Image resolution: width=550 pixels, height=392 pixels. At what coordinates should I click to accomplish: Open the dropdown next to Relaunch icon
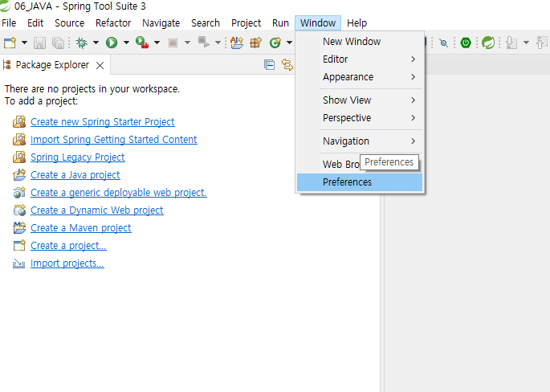218,43
